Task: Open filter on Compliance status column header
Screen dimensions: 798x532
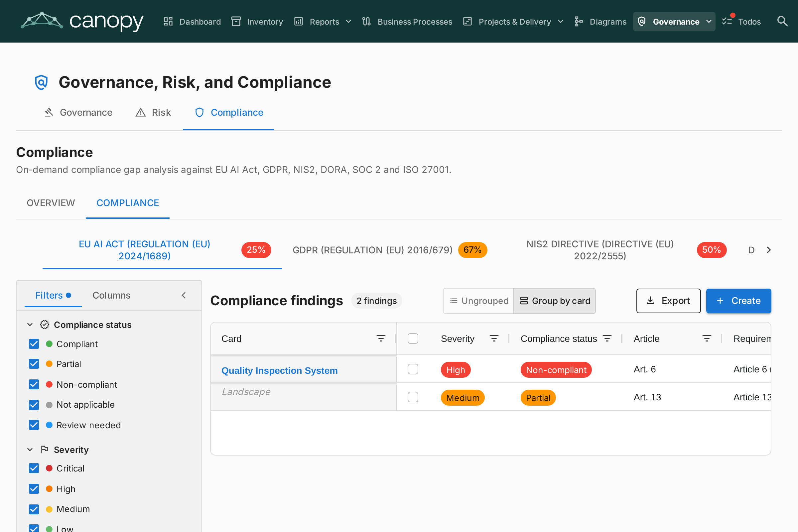Action: 606,338
